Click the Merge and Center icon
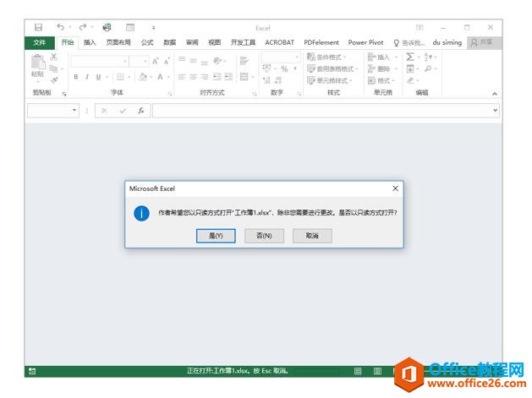Viewport: 532px width, 398px height. pyautogui.click(x=244, y=77)
